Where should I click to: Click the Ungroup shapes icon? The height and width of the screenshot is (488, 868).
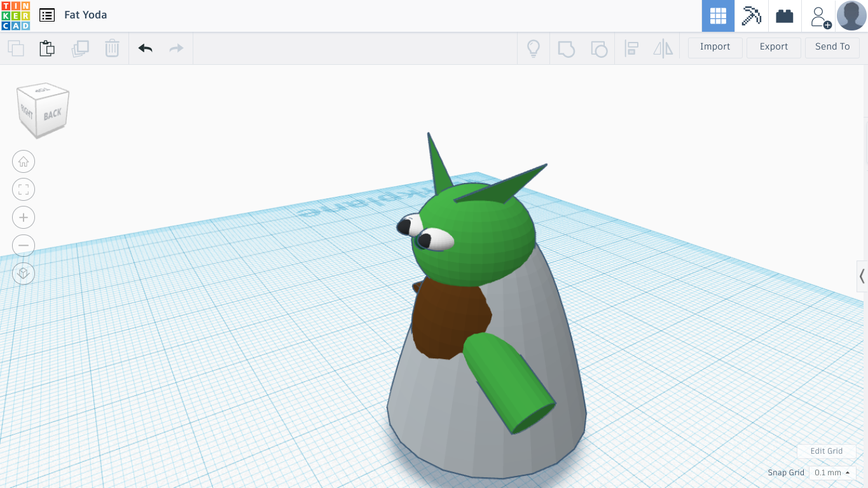[x=599, y=48]
